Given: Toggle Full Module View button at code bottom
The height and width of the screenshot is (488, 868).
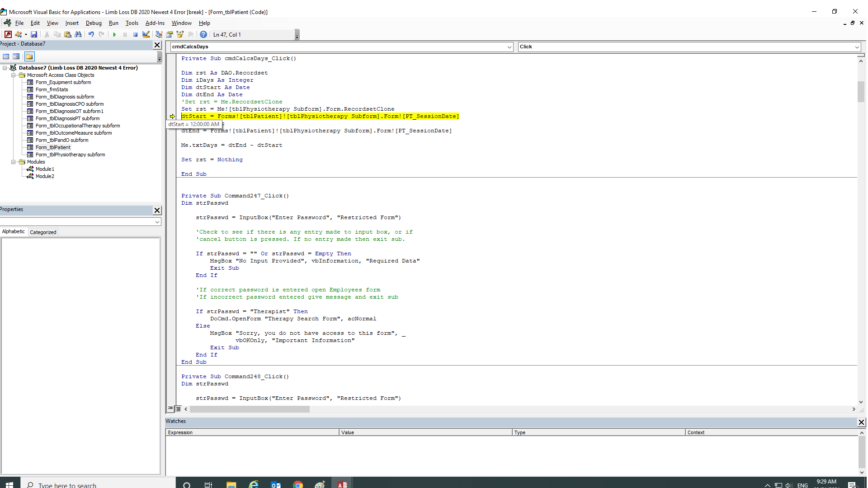Looking at the screenshot, I should (x=178, y=409).
